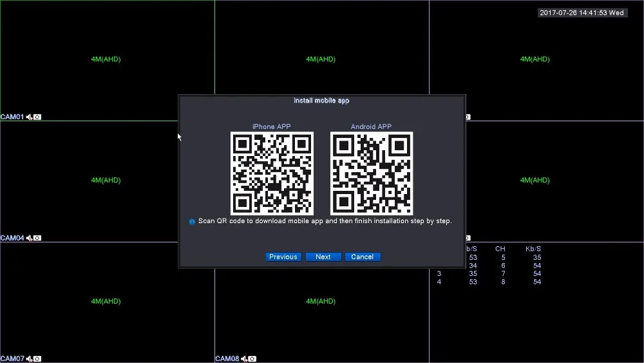Image resolution: width=644 pixels, height=363 pixels.
Task: Click the 4M(AHD) text below the timestamp
Action: pos(535,59)
